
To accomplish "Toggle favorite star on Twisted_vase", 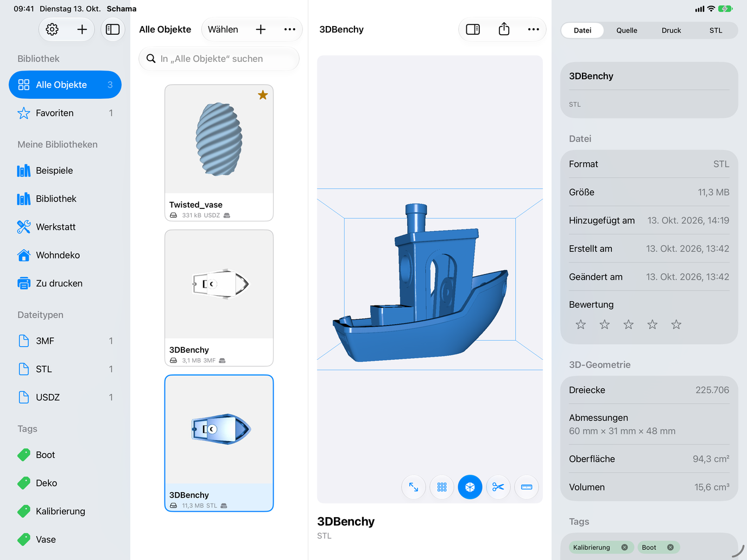I will point(263,95).
